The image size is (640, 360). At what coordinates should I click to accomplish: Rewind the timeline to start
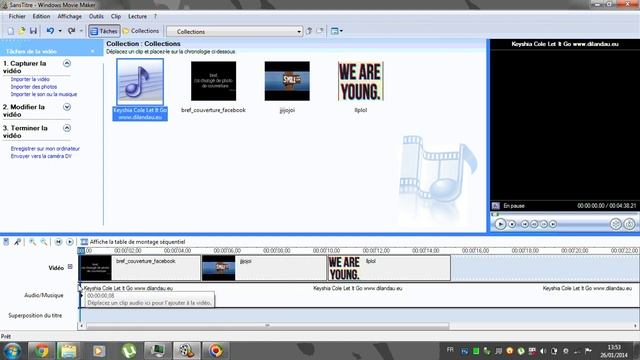click(58, 242)
